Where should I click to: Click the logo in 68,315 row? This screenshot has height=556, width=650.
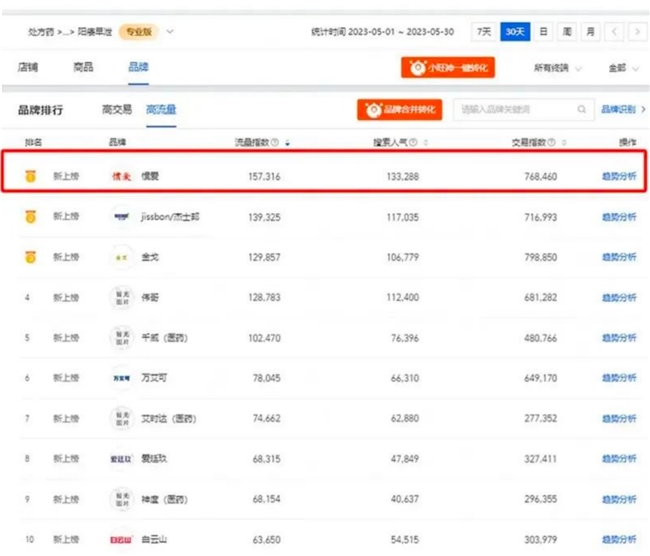[121, 459]
